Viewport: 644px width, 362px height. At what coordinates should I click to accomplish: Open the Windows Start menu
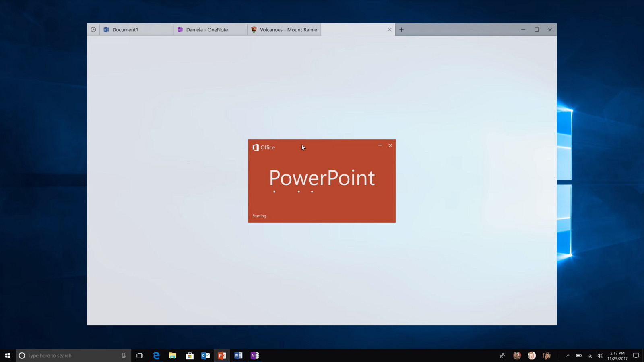click(8, 356)
